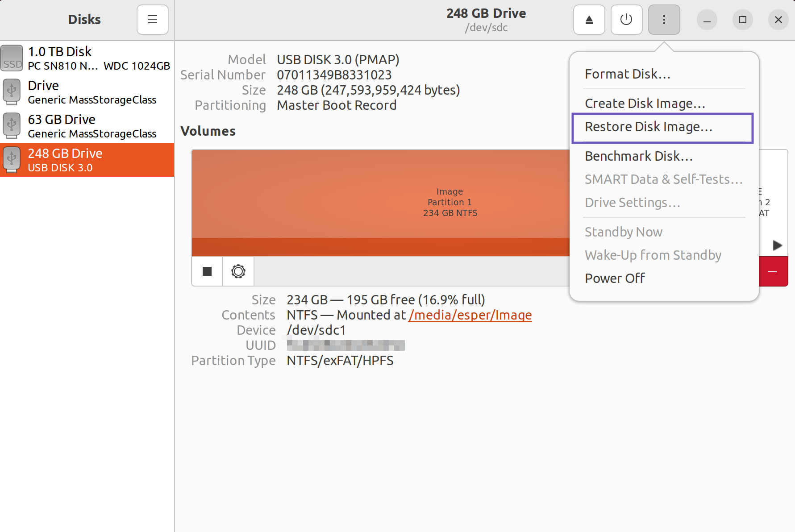Select Power Off in the drive menu

pos(615,278)
